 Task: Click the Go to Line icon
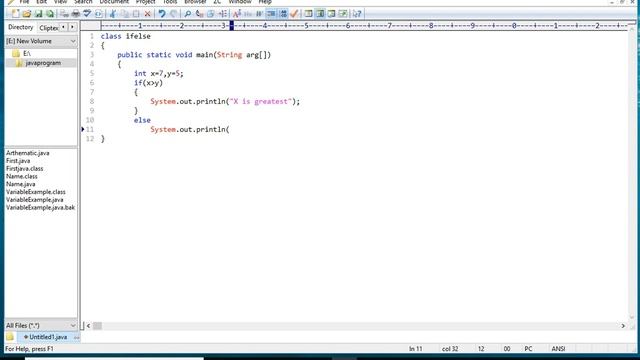pos(223,14)
